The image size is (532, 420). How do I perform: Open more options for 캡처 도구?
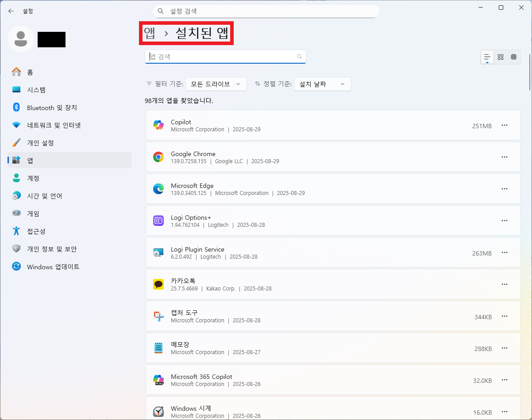(x=505, y=316)
